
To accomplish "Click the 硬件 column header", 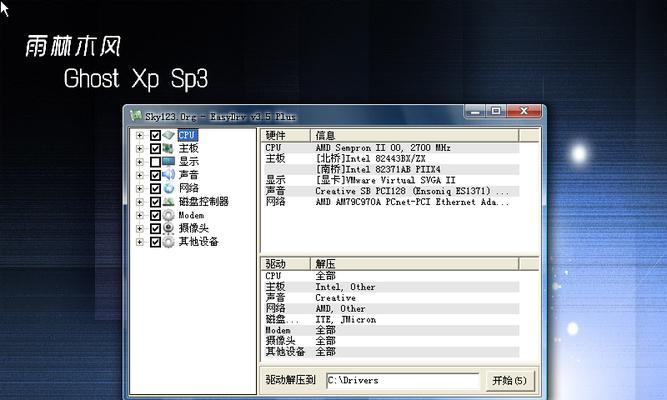I will [x=285, y=136].
